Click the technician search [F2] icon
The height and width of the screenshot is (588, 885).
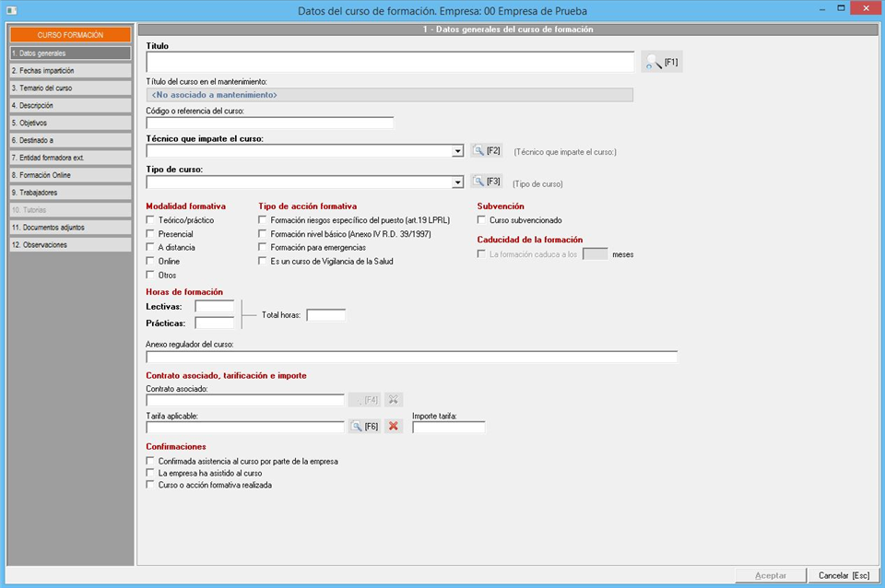click(x=478, y=150)
